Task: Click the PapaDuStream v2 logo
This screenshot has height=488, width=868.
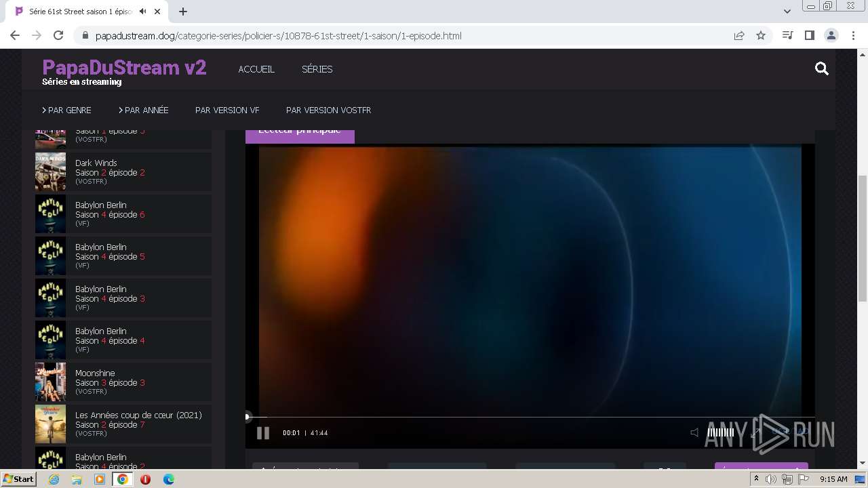Action: [124, 67]
